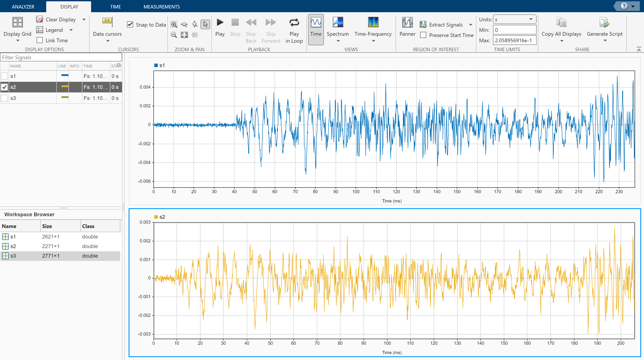
Task: Fit both axes to view
Action: tap(184, 35)
